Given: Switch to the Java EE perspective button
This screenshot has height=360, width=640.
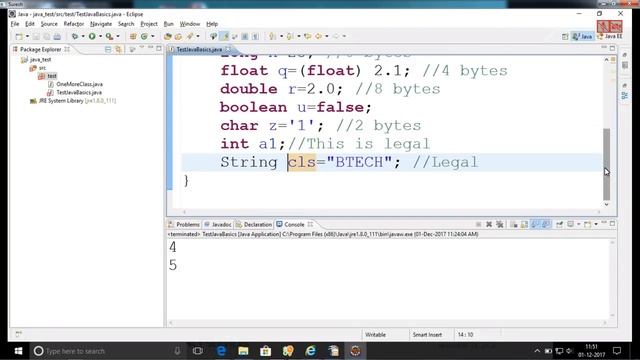Looking at the screenshot, I should click(610, 36).
